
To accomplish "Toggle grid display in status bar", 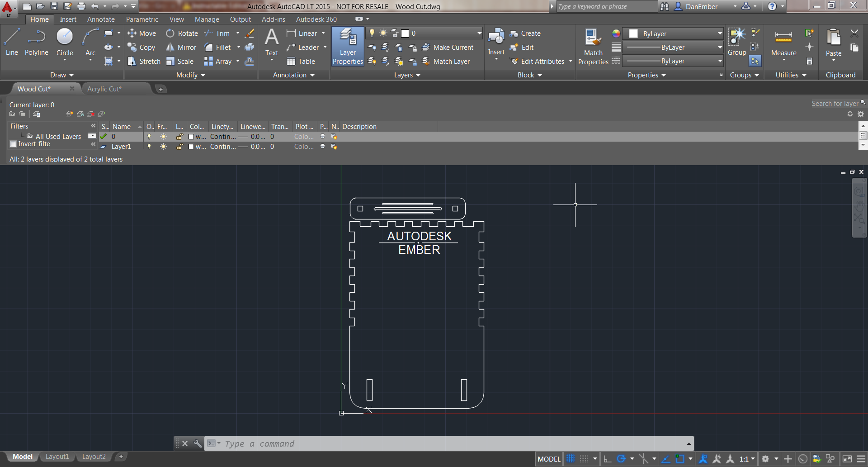I will pyautogui.click(x=571, y=459).
